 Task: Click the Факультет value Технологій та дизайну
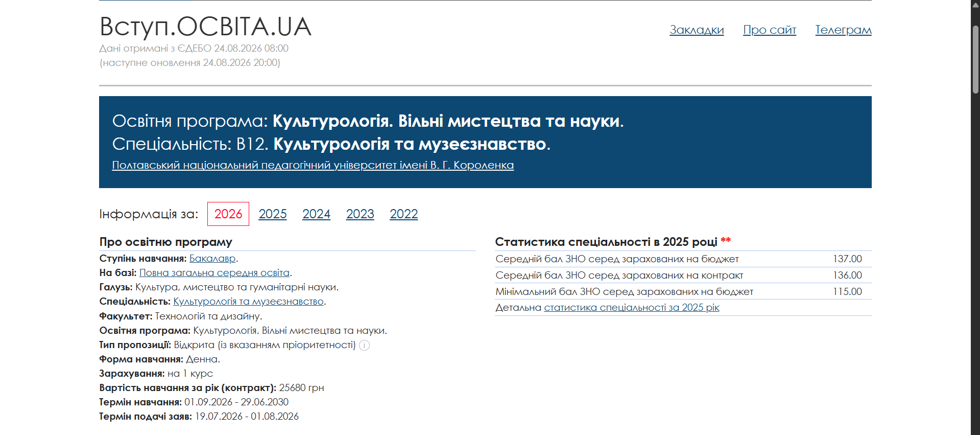(x=208, y=316)
